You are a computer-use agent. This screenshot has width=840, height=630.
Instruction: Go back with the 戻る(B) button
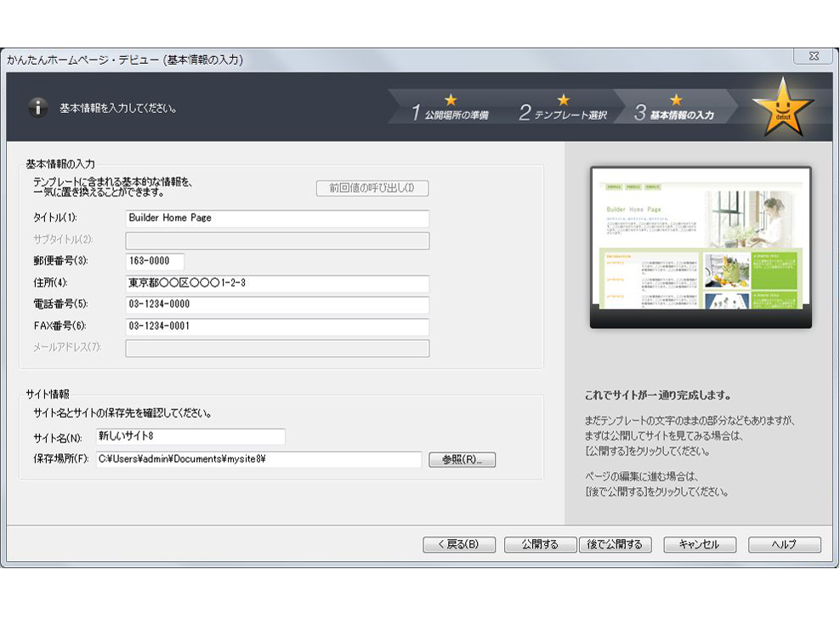459,545
